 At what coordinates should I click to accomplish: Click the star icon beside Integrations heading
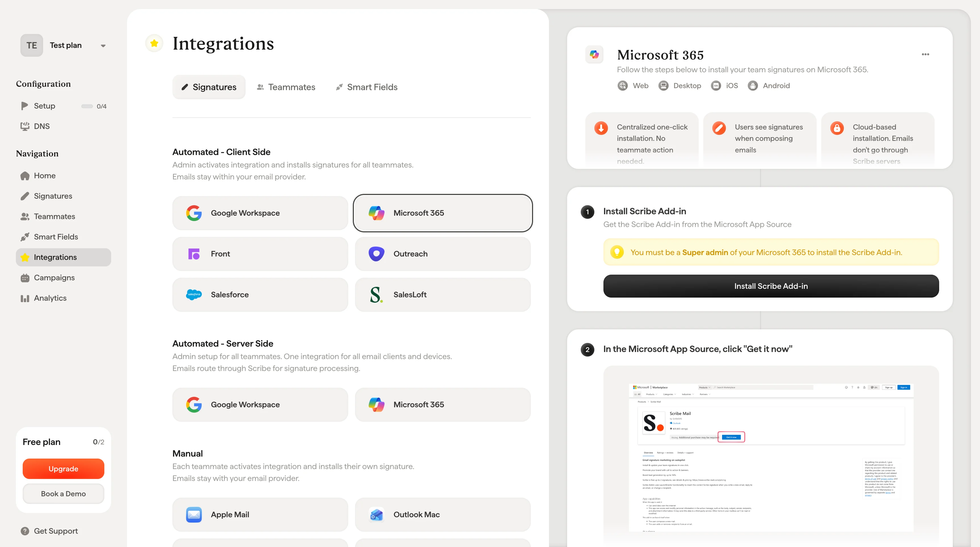pyautogui.click(x=154, y=43)
